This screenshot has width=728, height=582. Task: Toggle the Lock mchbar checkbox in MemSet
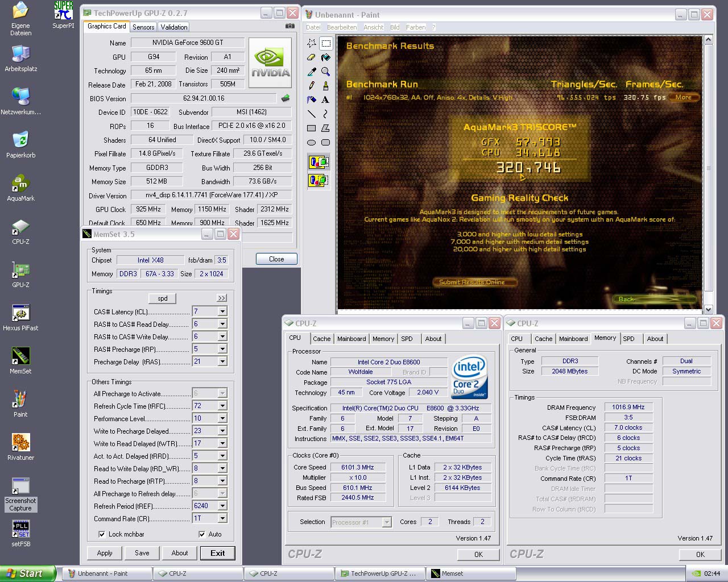102,534
